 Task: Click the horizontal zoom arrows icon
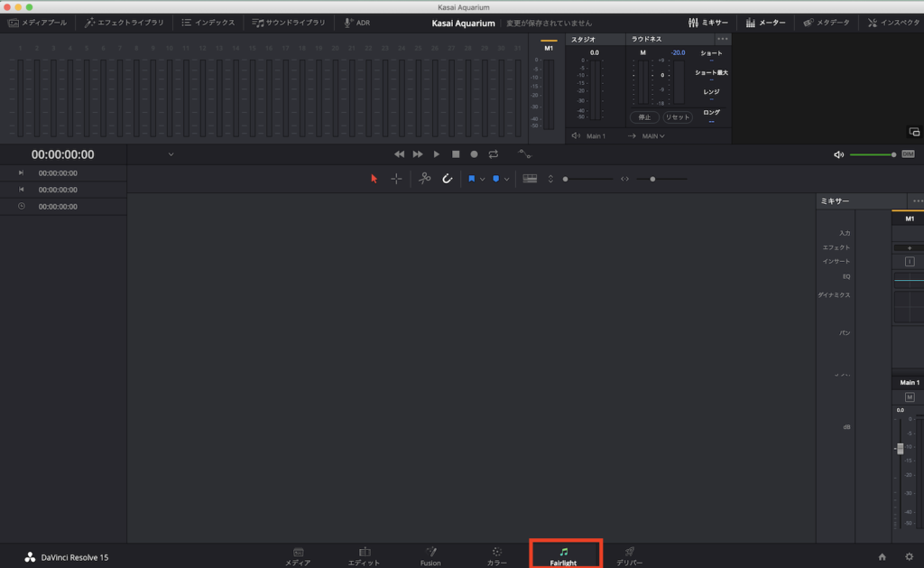click(624, 179)
